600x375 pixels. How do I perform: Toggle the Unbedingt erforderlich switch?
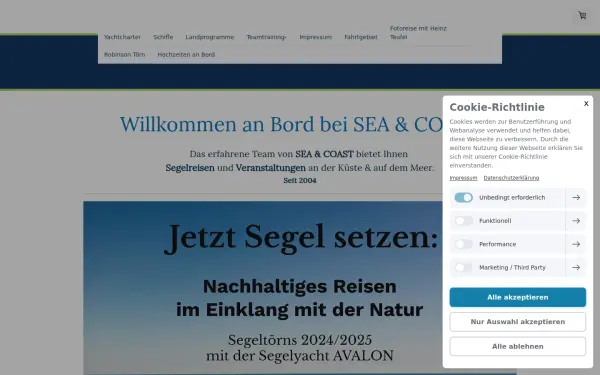click(x=463, y=197)
